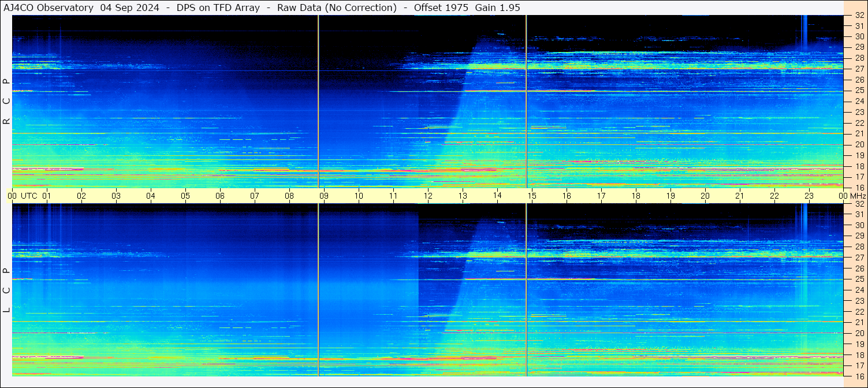The height and width of the screenshot is (388, 868).
Task: Click hour label '07' on time axis
Action: pyautogui.click(x=255, y=196)
